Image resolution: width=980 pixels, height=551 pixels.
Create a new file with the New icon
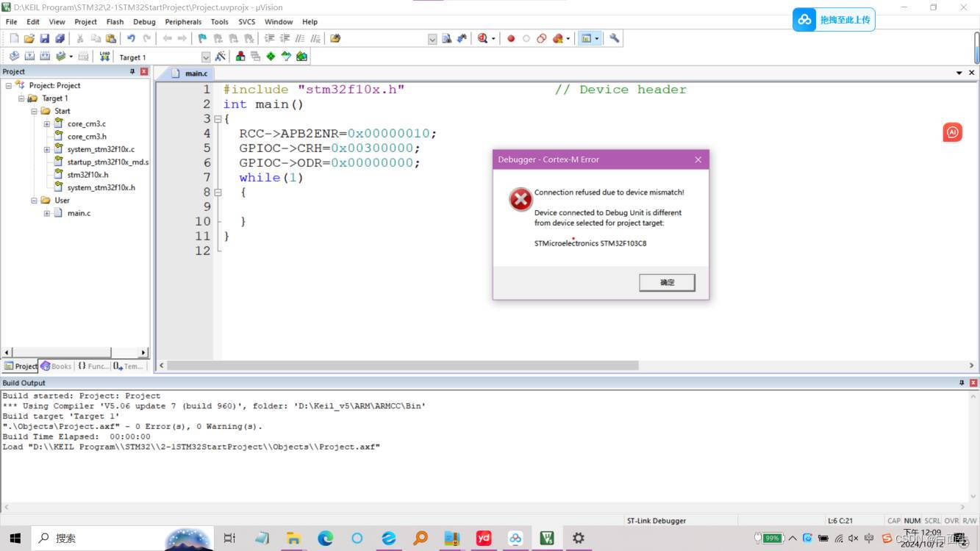click(x=14, y=38)
